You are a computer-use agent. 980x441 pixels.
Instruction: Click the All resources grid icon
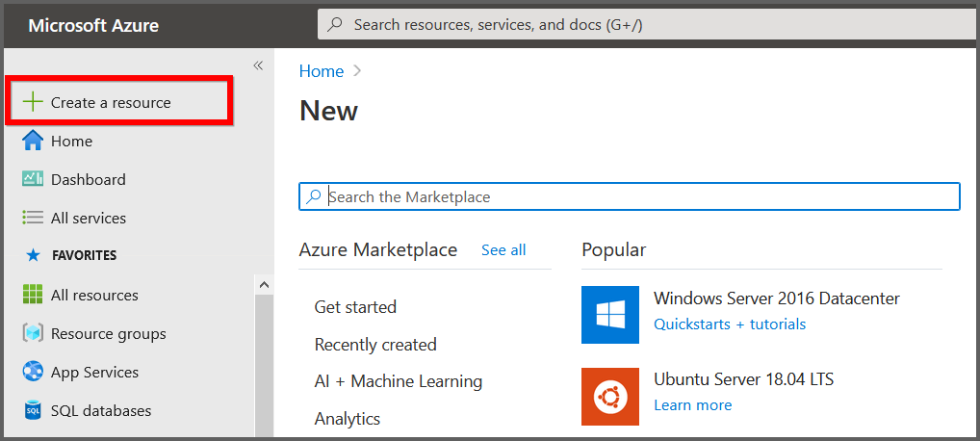point(34,295)
